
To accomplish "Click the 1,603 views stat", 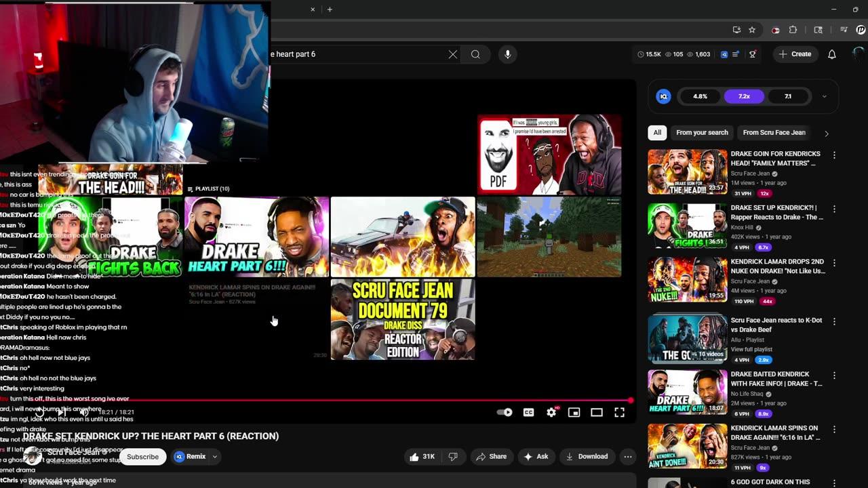I will coord(699,54).
